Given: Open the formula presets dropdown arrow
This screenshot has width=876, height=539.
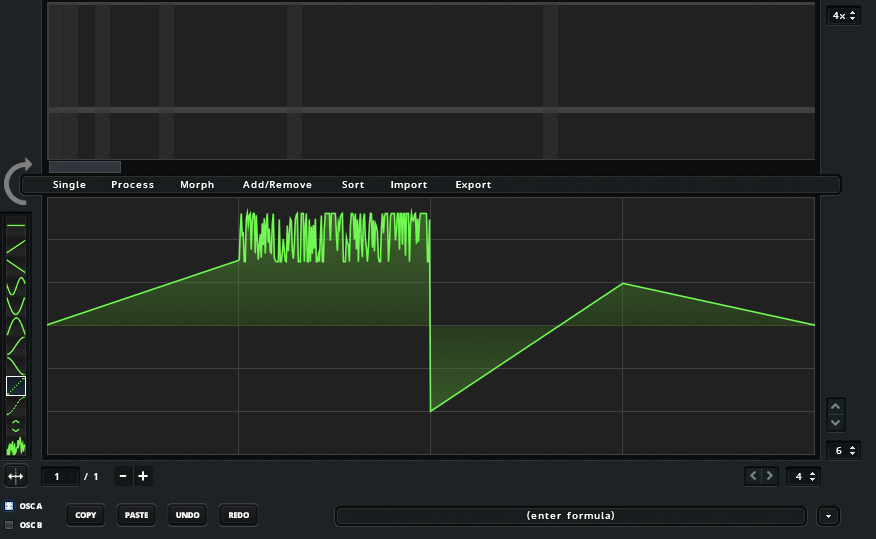Looking at the screenshot, I should (828, 516).
